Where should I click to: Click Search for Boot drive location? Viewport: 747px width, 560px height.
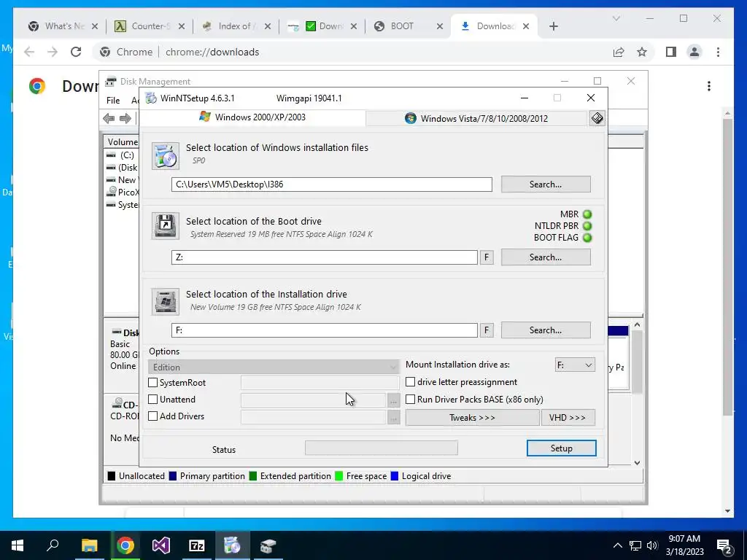click(x=546, y=257)
